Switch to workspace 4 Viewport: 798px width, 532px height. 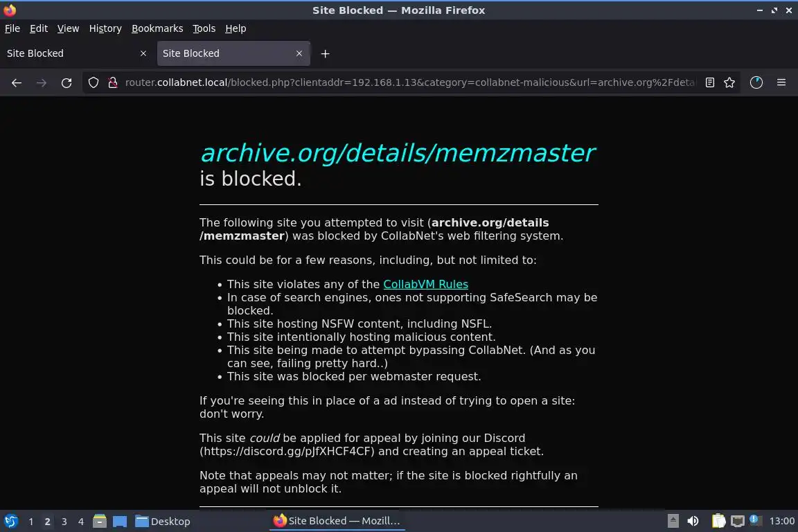click(80, 522)
